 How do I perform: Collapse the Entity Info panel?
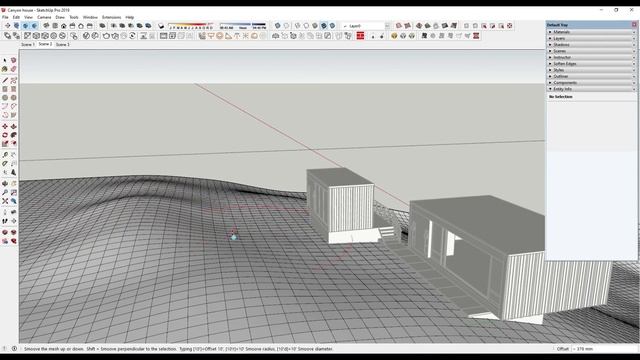click(591, 89)
